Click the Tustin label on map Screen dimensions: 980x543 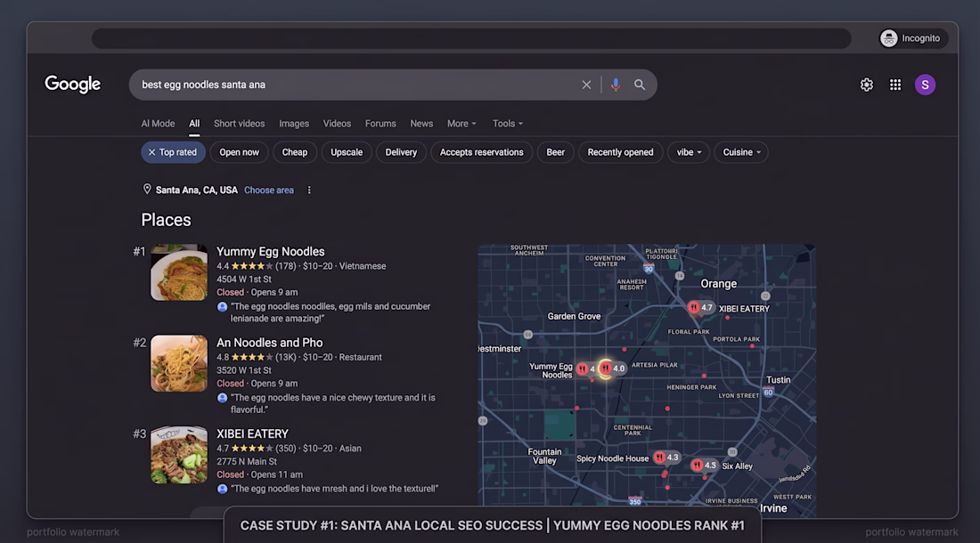coord(778,380)
